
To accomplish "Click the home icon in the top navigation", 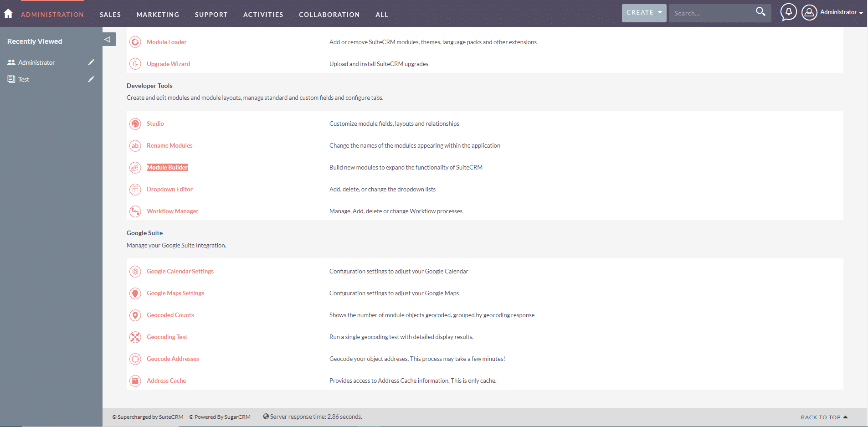I will tap(8, 14).
